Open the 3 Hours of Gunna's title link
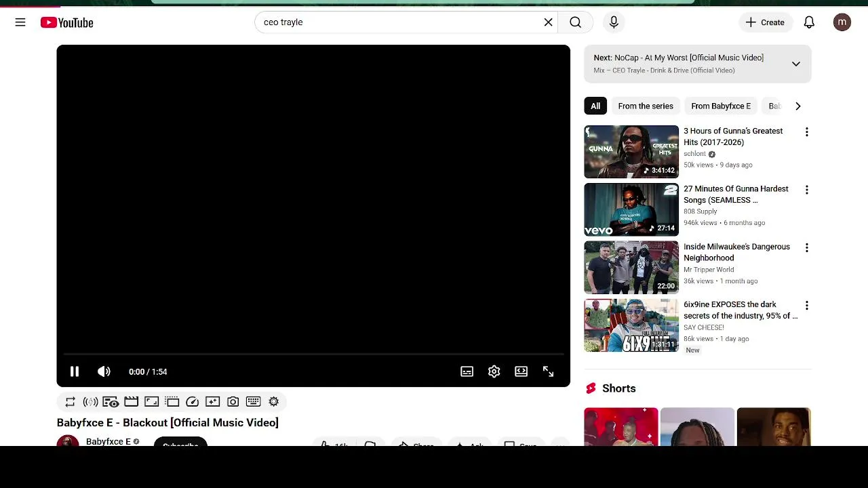868x488 pixels. coord(733,136)
